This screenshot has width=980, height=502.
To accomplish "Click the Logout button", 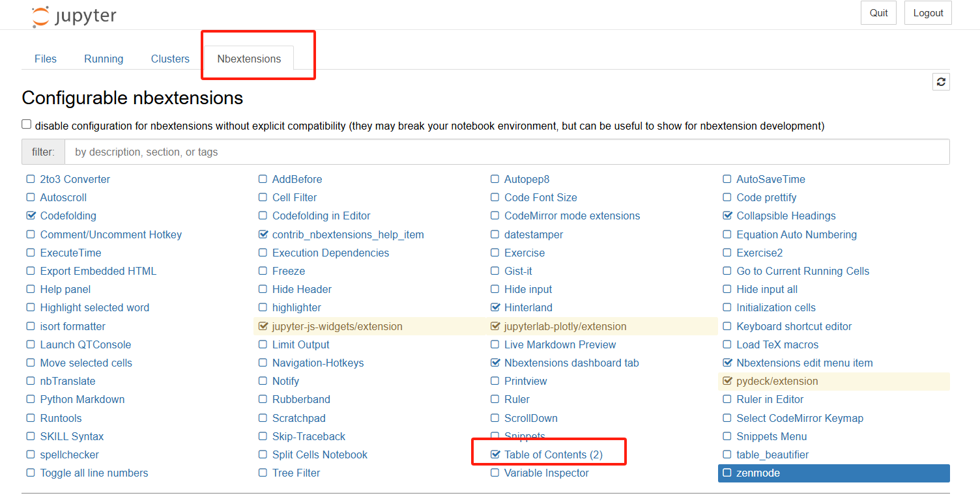I will (928, 13).
